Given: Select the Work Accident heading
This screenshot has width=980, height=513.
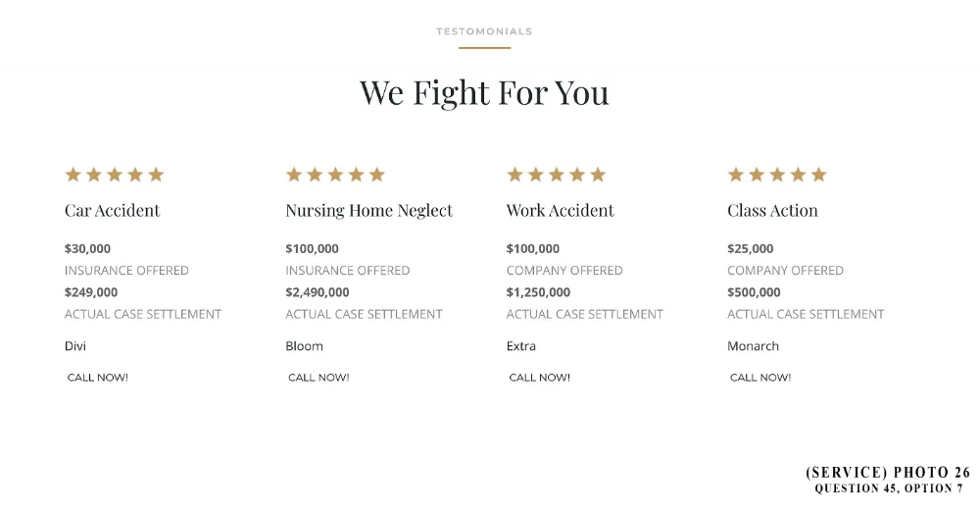Looking at the screenshot, I should (x=560, y=210).
